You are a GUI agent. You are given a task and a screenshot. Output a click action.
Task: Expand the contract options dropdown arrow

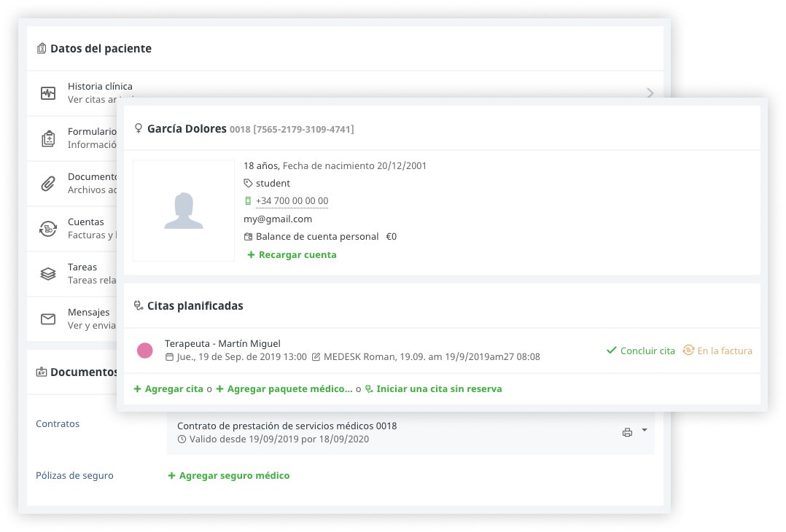point(645,431)
